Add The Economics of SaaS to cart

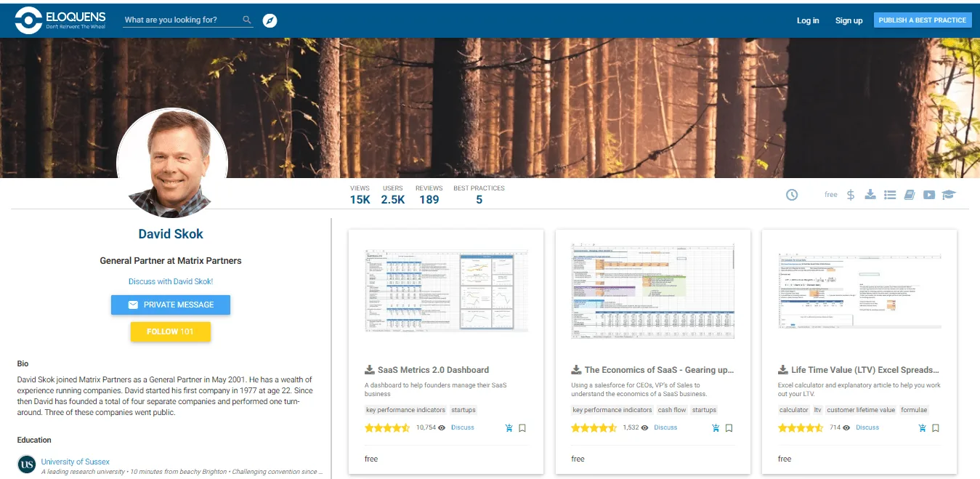click(x=716, y=428)
